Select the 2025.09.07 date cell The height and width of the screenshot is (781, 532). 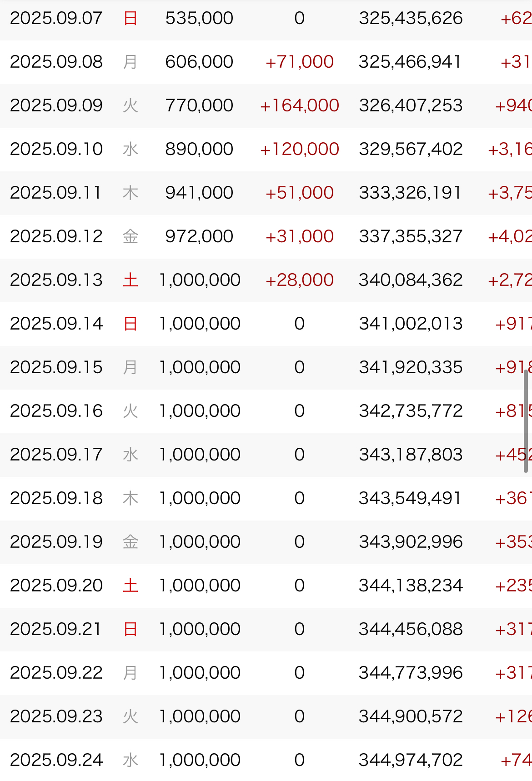point(56,18)
